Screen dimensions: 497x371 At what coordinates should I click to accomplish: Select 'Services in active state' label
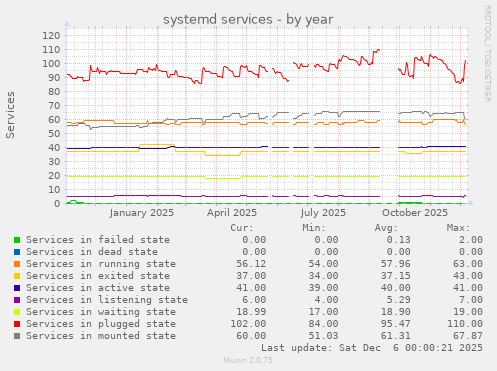(x=98, y=288)
